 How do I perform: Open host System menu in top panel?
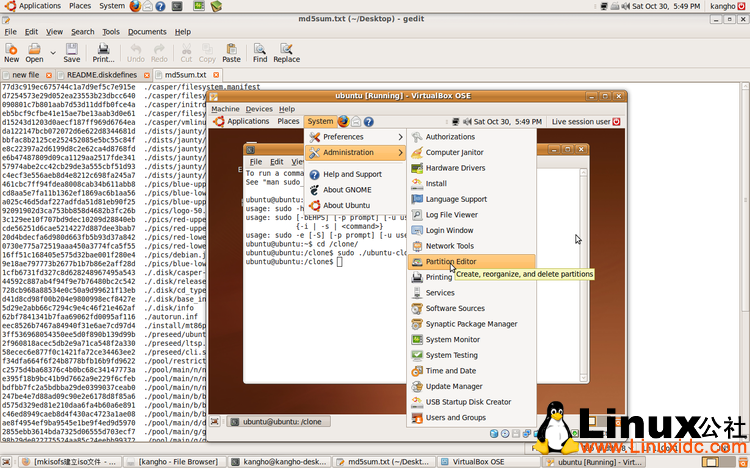tap(112, 6)
